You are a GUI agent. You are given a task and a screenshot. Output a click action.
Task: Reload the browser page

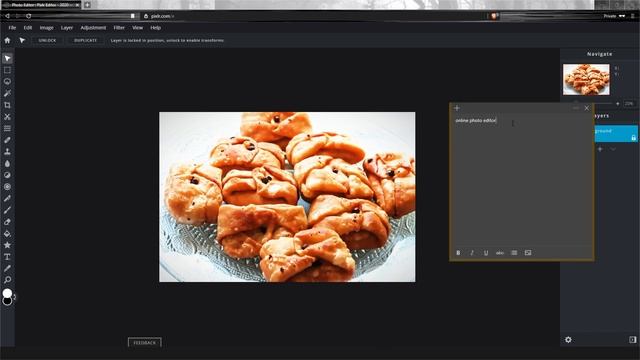(29, 16)
